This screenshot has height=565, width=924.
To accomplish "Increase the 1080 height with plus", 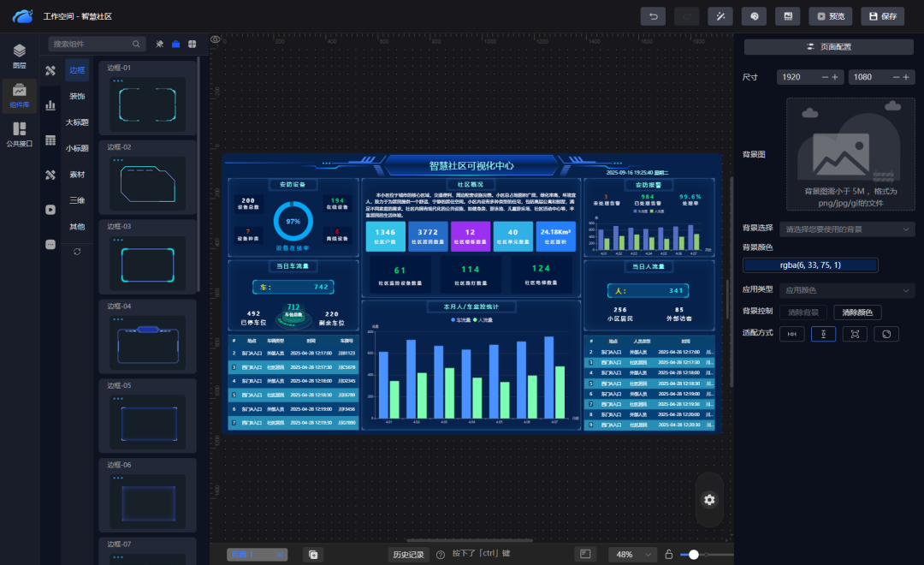I will click(906, 77).
